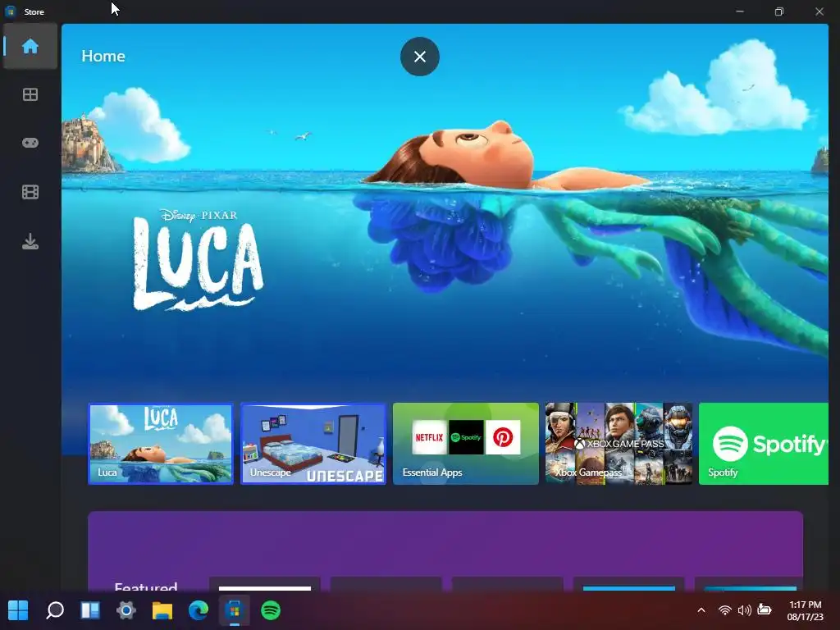Restore down the Store window

point(779,11)
